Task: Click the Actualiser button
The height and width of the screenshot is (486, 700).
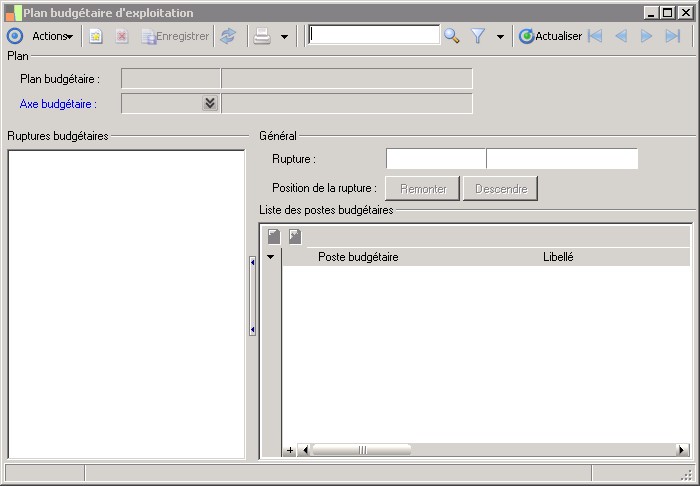Action: [550, 36]
